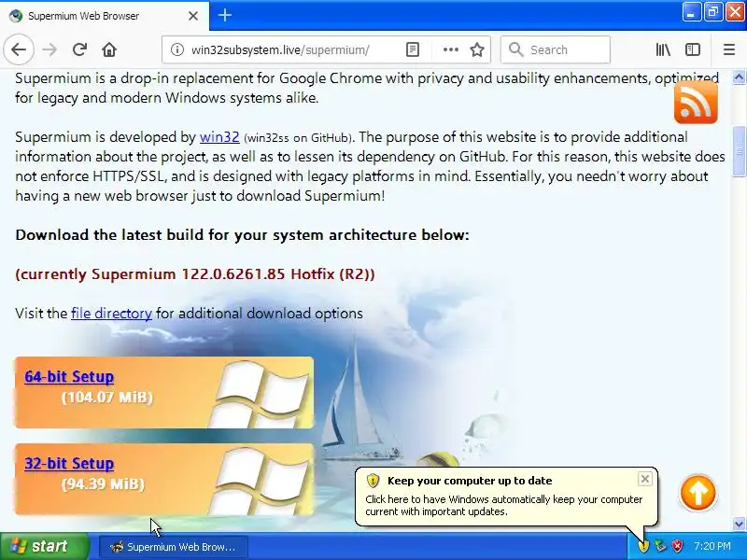Click the orange back-to-top arrow button

(x=698, y=493)
